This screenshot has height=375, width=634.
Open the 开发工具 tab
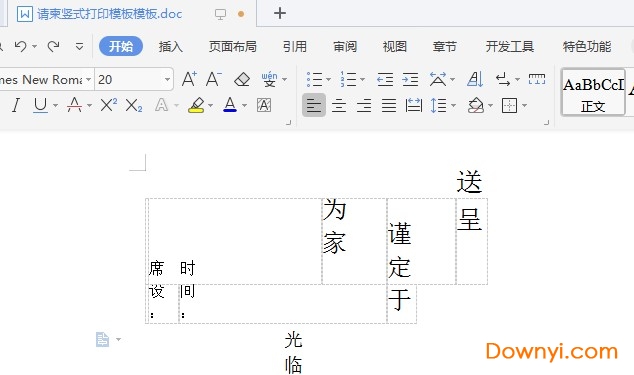pyautogui.click(x=510, y=47)
